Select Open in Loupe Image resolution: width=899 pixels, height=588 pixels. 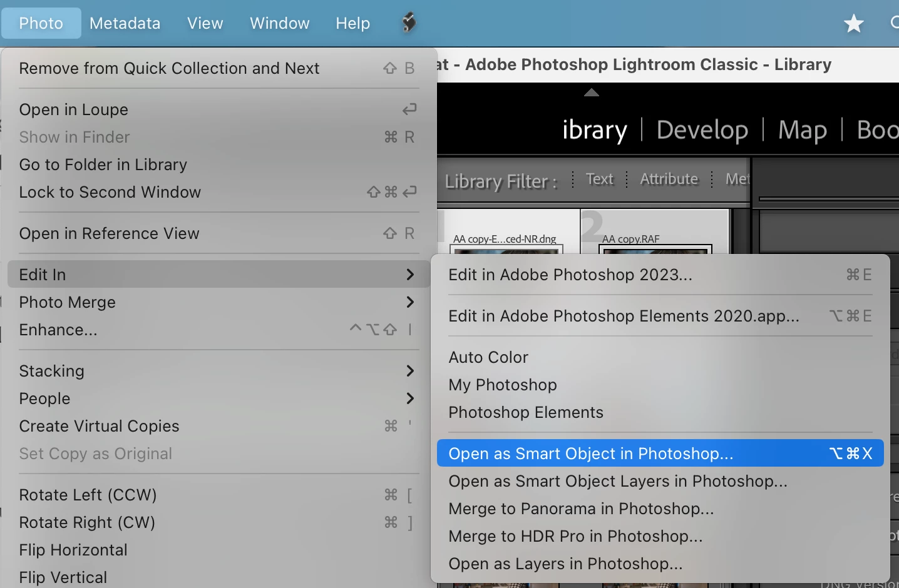pos(218,109)
